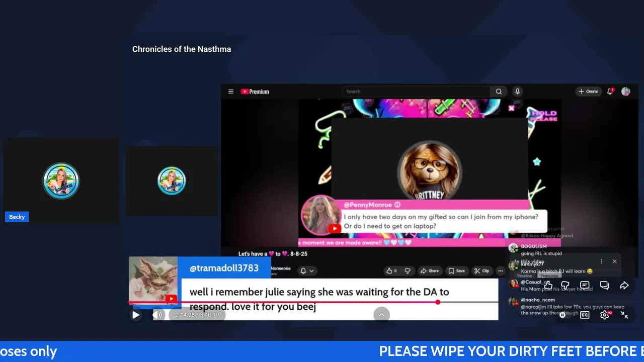Dislike the video under the video title
Image resolution: width=644 pixels, height=362 pixels.
[x=408, y=271]
